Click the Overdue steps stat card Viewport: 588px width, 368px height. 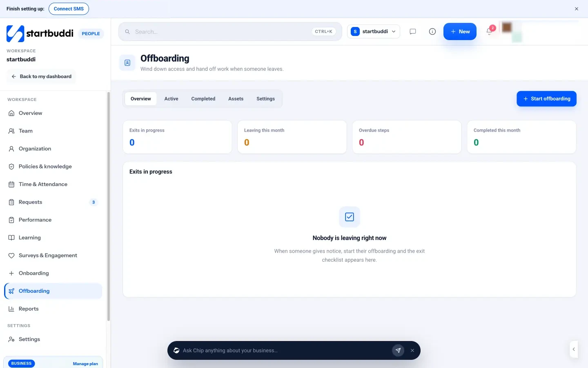[407, 137]
